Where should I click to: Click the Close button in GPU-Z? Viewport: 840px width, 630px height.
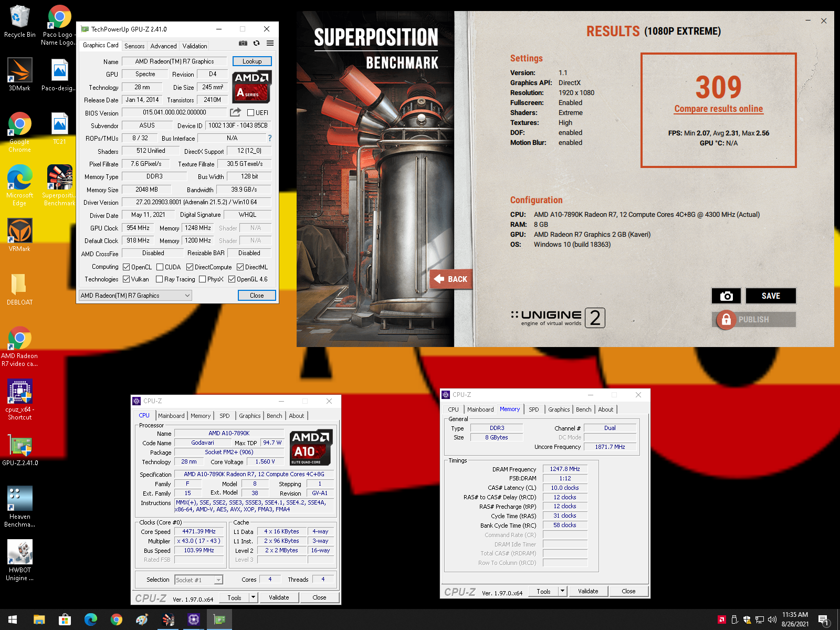[257, 296]
